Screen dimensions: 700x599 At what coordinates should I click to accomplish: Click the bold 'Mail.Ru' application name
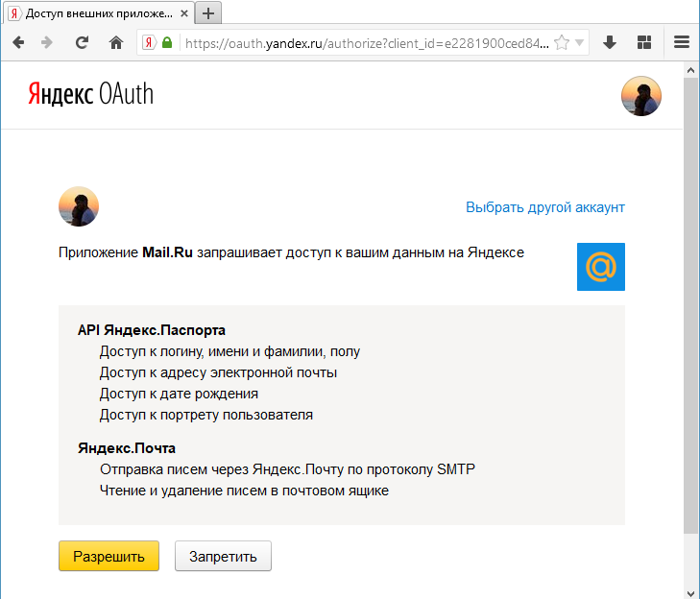point(167,252)
